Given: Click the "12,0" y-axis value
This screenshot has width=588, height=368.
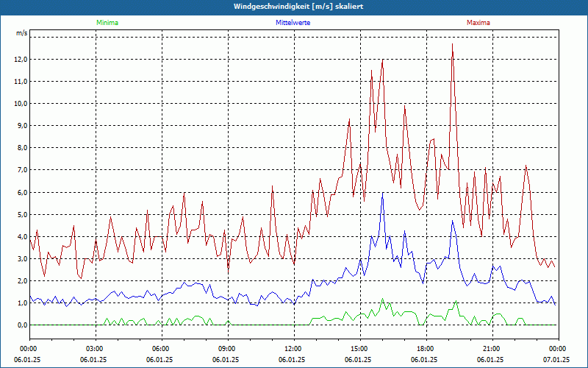Looking at the screenshot, I should click(x=21, y=60).
